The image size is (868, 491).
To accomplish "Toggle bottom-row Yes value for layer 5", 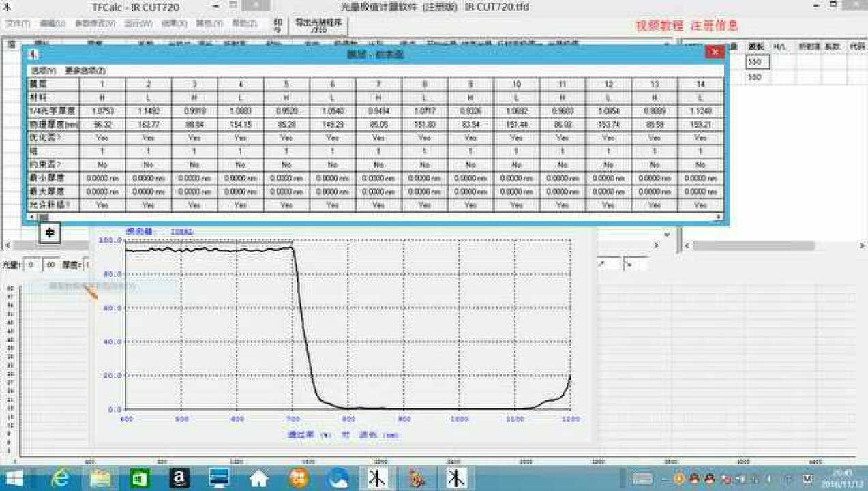I will [286, 204].
